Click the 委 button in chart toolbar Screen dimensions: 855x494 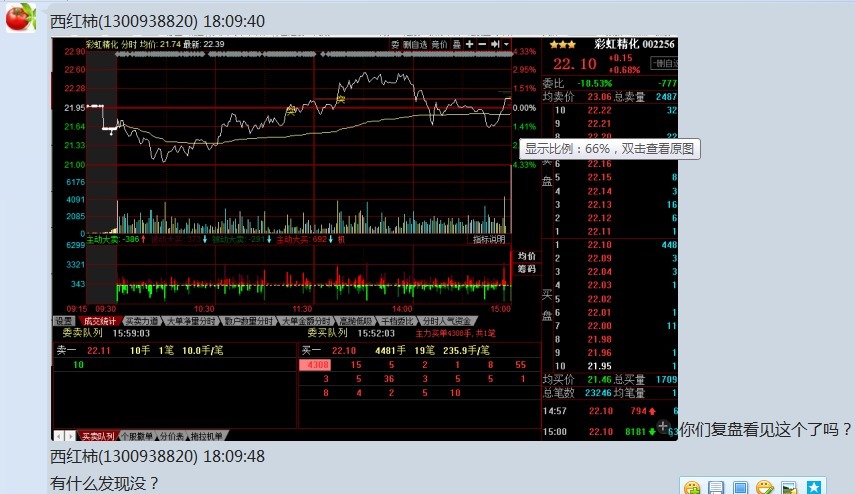click(x=395, y=45)
